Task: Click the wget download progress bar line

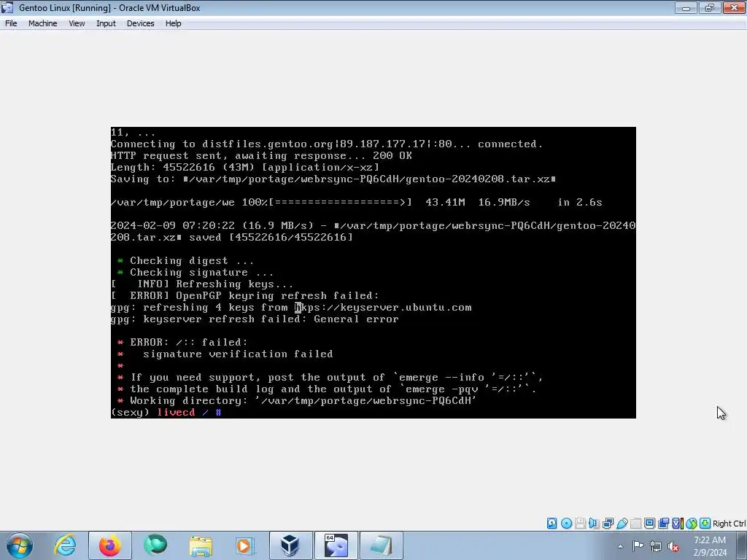Action: point(356,203)
